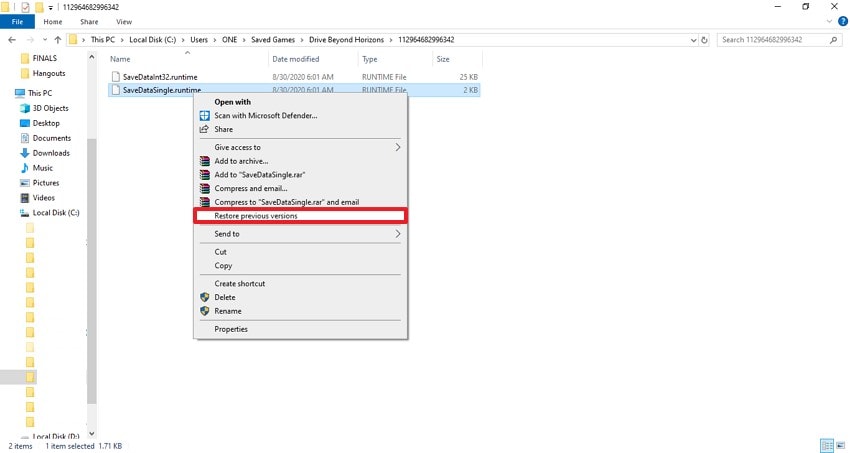
Task: Expand the Give access to submenu
Action: (300, 147)
